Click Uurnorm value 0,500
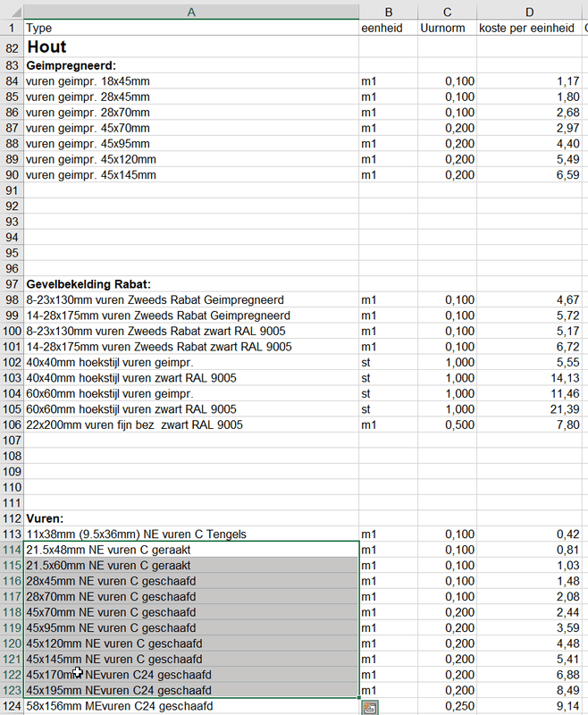588x715 pixels. (x=447, y=425)
